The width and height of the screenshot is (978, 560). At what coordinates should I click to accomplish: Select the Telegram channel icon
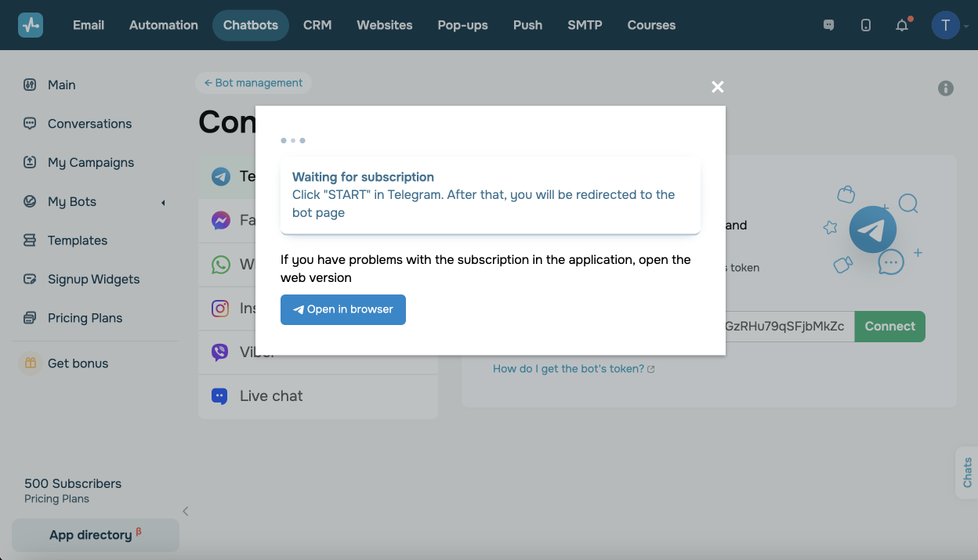(221, 176)
